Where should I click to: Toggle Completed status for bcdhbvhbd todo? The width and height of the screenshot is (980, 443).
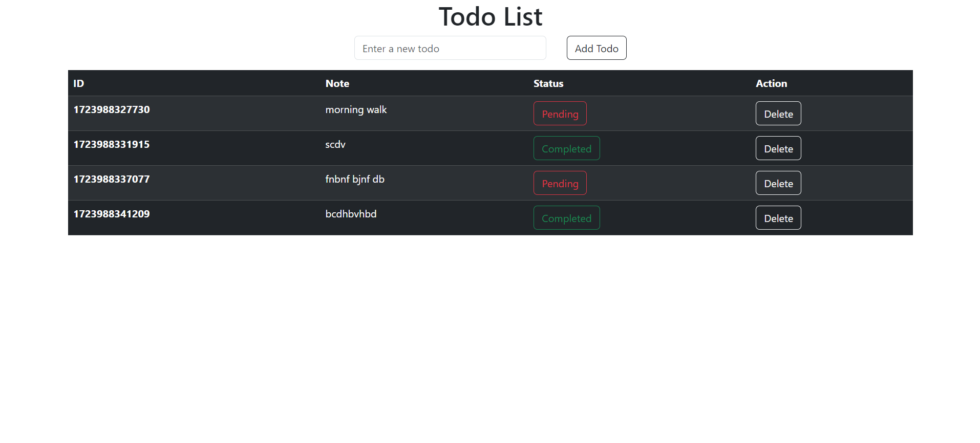pyautogui.click(x=567, y=218)
